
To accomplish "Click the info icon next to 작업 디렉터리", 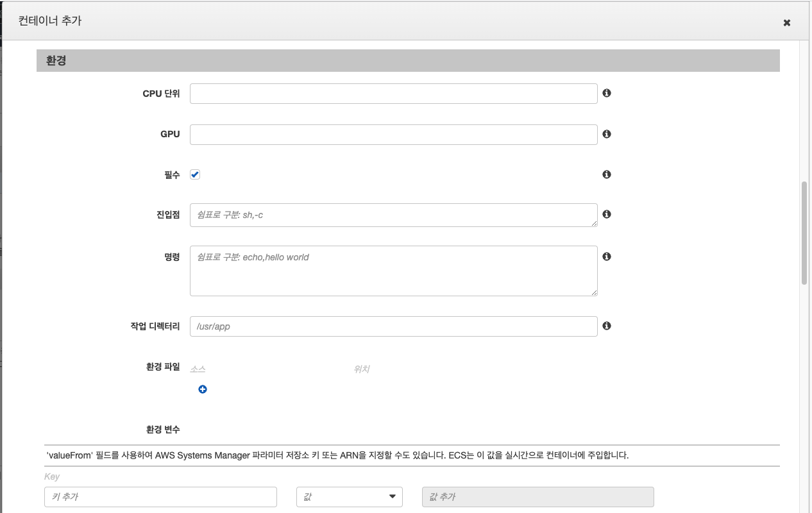I will point(606,326).
